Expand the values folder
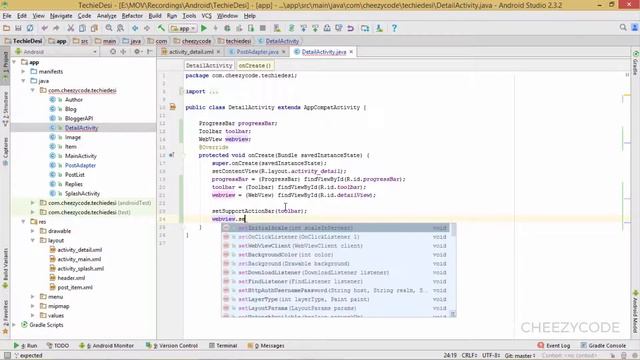The width and height of the screenshot is (640, 360). pyautogui.click(x=33, y=316)
